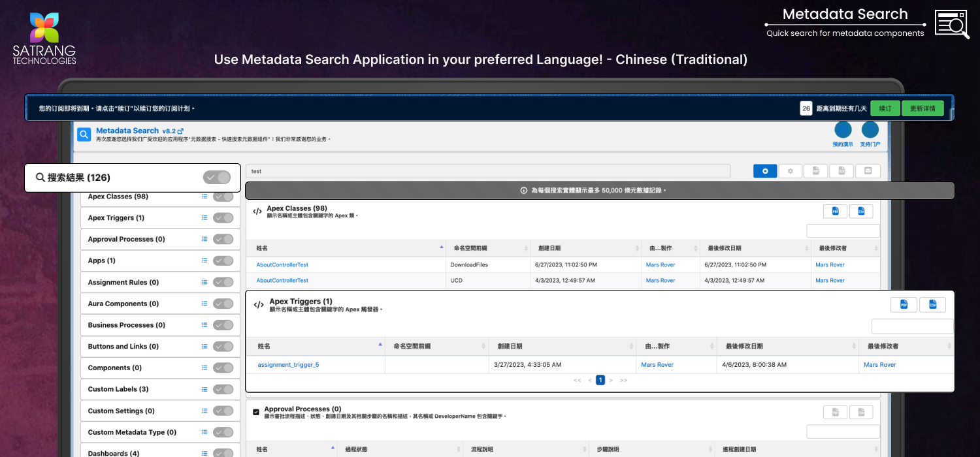Open settings via the gear toolbar button
Screen dimensions: 980x457
(x=791, y=171)
